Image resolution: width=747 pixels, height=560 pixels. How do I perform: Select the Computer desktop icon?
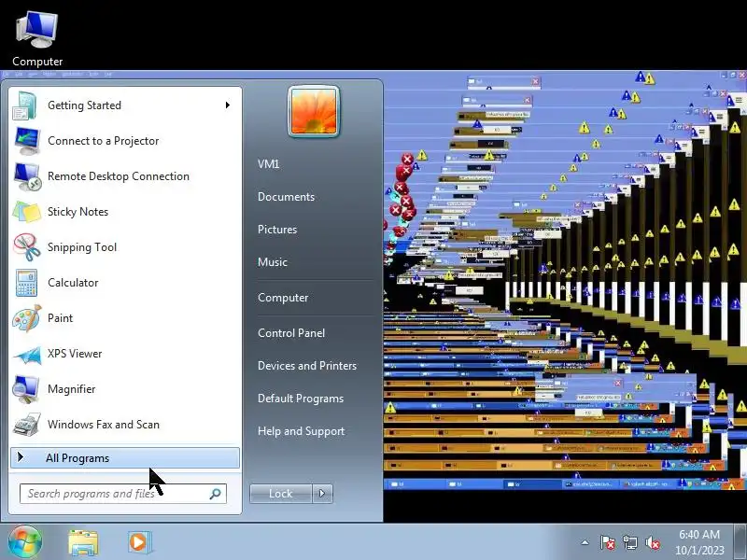point(37,39)
